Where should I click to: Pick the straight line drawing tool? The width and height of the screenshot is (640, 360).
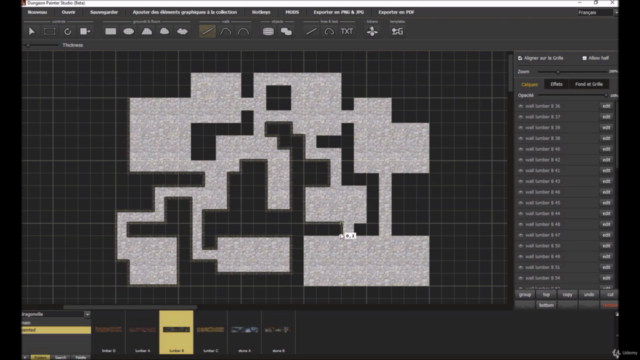pos(311,31)
